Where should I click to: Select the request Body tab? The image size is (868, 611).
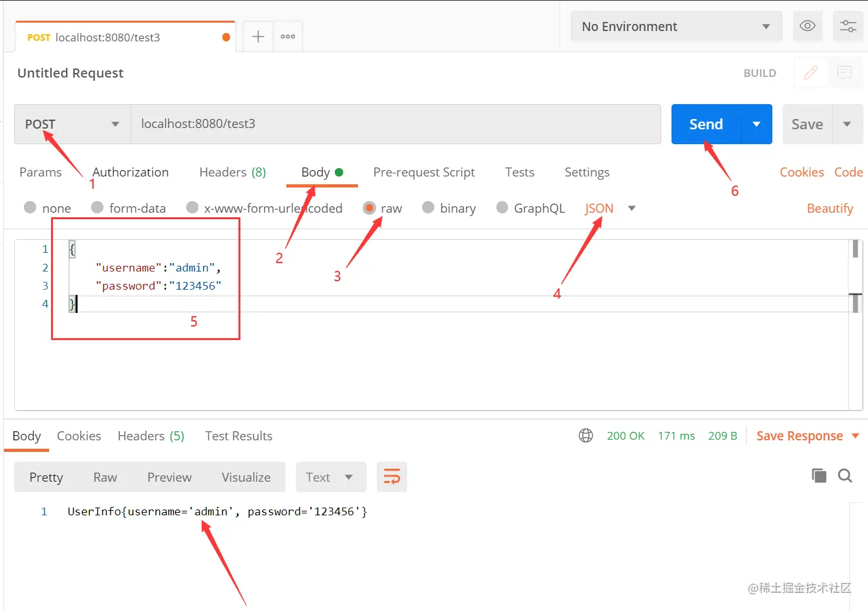click(322, 172)
